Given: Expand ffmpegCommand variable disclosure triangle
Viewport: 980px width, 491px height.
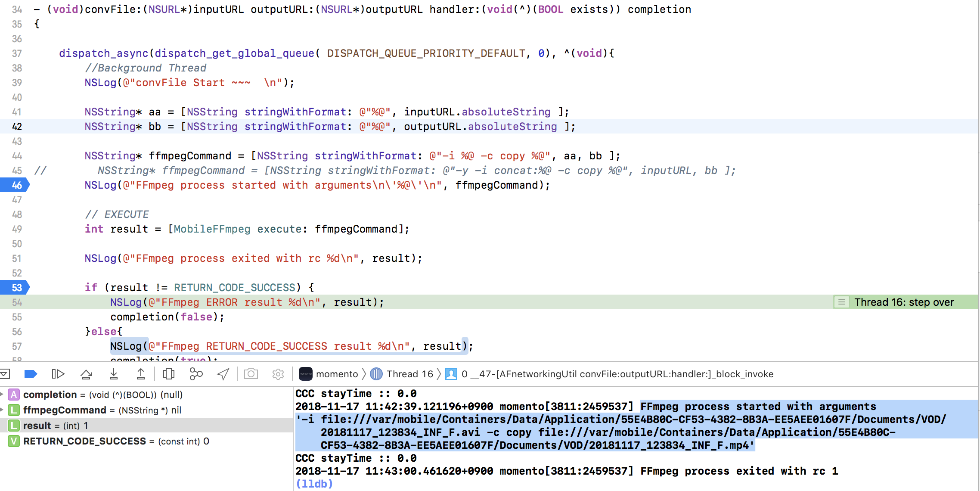Looking at the screenshot, I should pos(2,410).
